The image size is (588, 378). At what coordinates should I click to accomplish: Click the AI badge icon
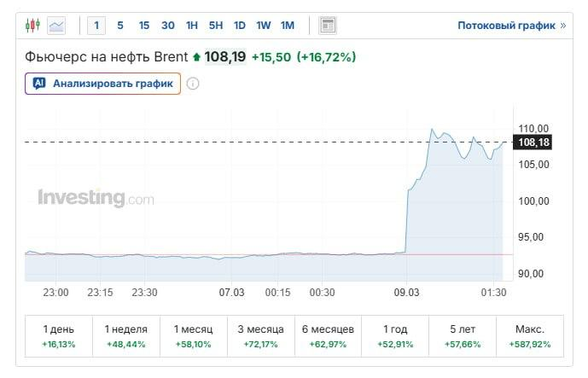pos(39,84)
